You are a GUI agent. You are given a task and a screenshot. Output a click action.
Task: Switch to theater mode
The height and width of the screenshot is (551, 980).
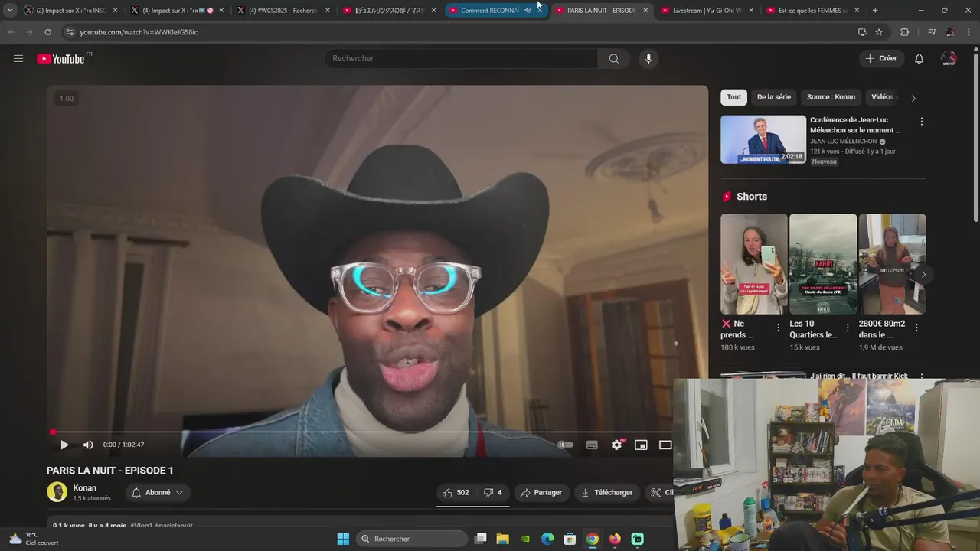665,445
